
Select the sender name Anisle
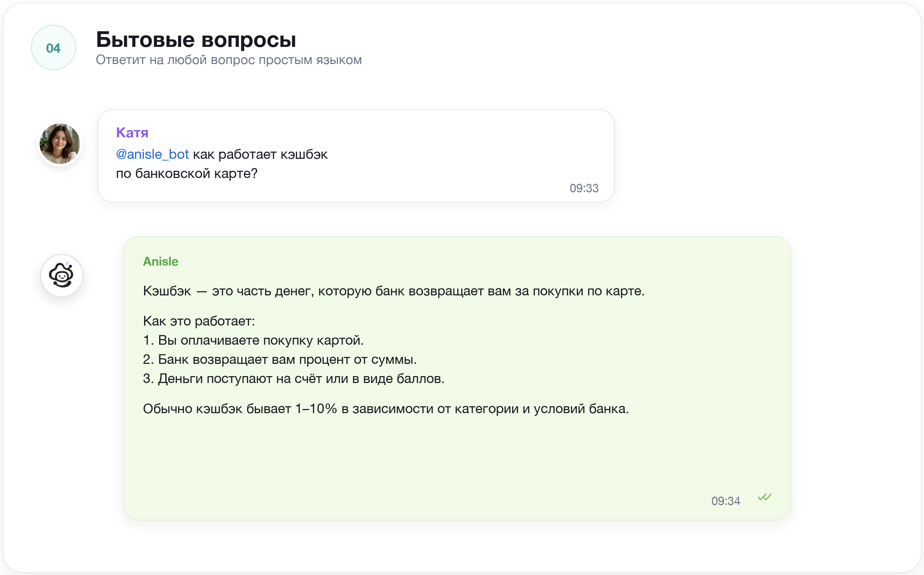(161, 261)
